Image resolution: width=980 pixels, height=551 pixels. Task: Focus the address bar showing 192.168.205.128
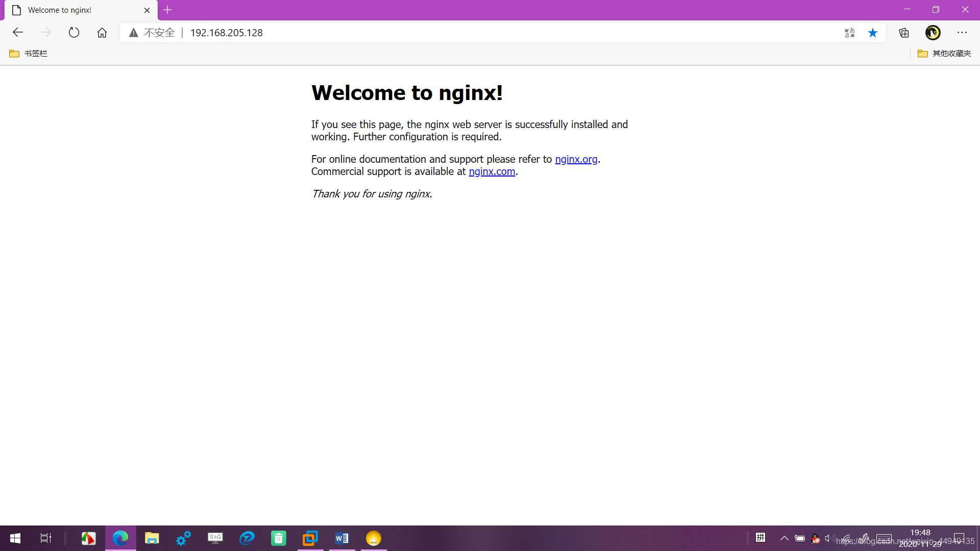[226, 33]
